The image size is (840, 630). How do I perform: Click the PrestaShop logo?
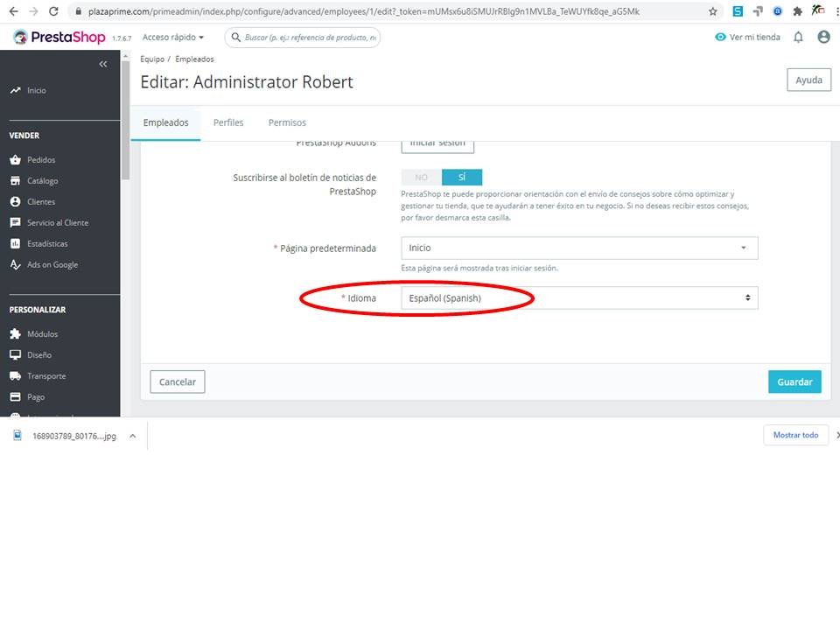click(x=59, y=37)
